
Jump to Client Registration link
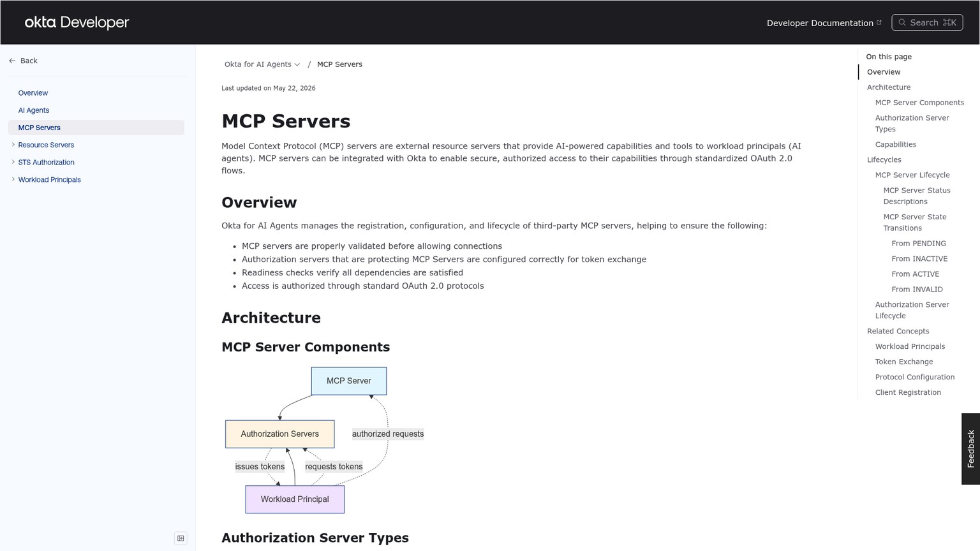click(907, 393)
